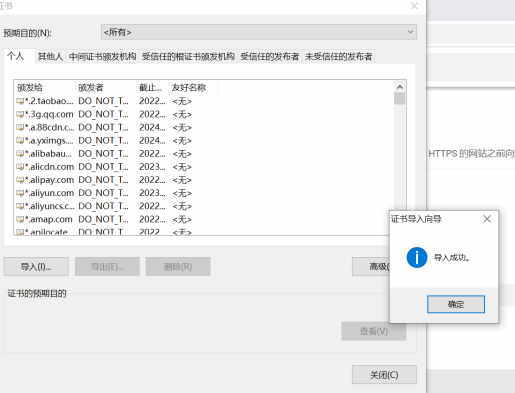The width and height of the screenshot is (515, 393).
Task: Click the certificate icon beside *.aliyuncs.c...
Action: point(20,206)
